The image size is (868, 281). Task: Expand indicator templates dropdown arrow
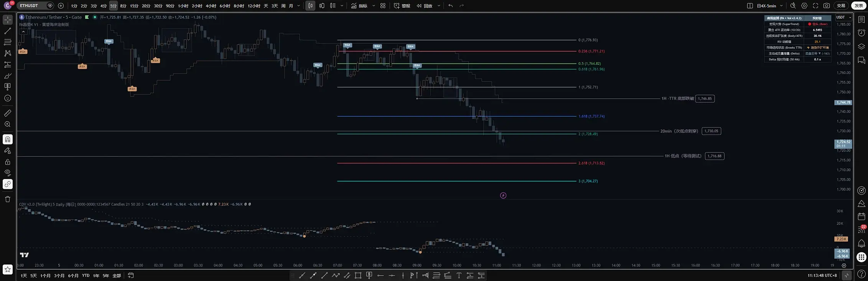374,6
